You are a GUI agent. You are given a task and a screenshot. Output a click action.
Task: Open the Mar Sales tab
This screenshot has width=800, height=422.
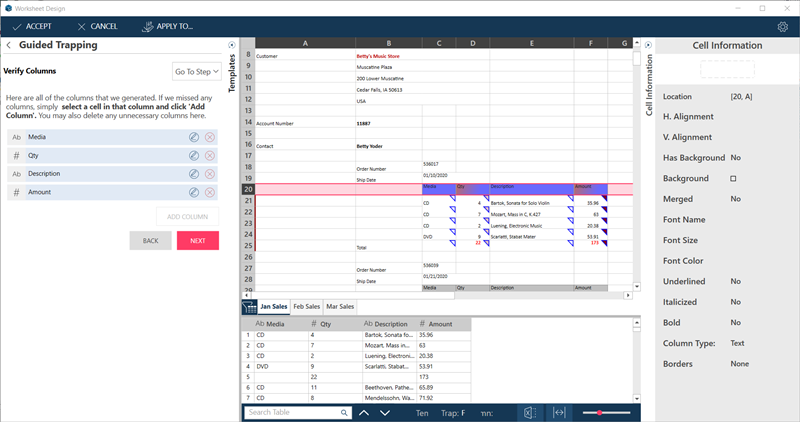tap(341, 306)
